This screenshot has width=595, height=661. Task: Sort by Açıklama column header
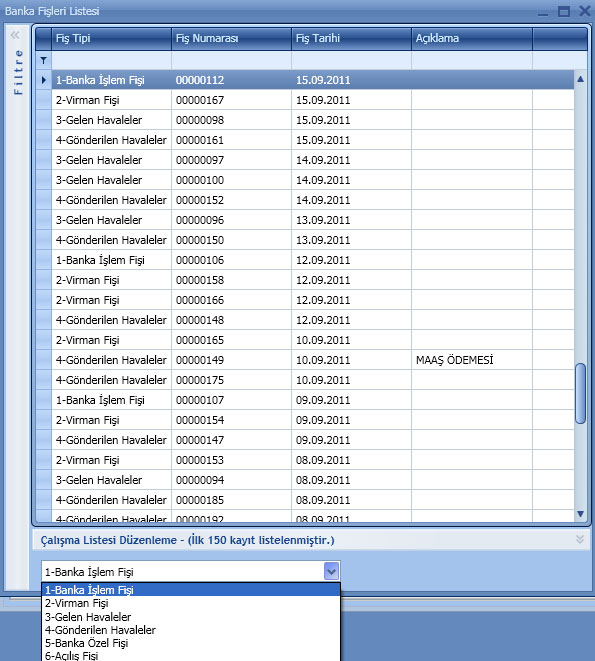[472, 38]
